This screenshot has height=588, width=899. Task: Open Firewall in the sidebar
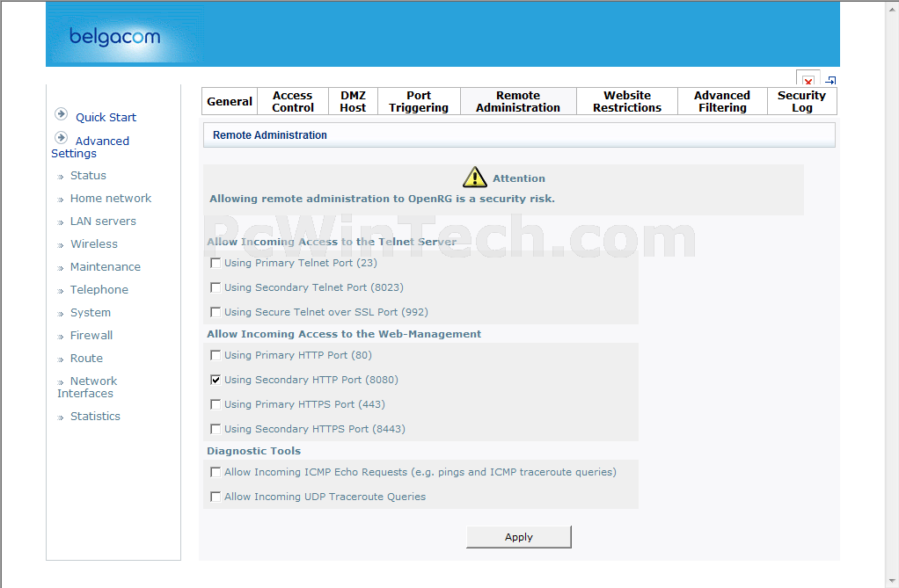(x=91, y=336)
